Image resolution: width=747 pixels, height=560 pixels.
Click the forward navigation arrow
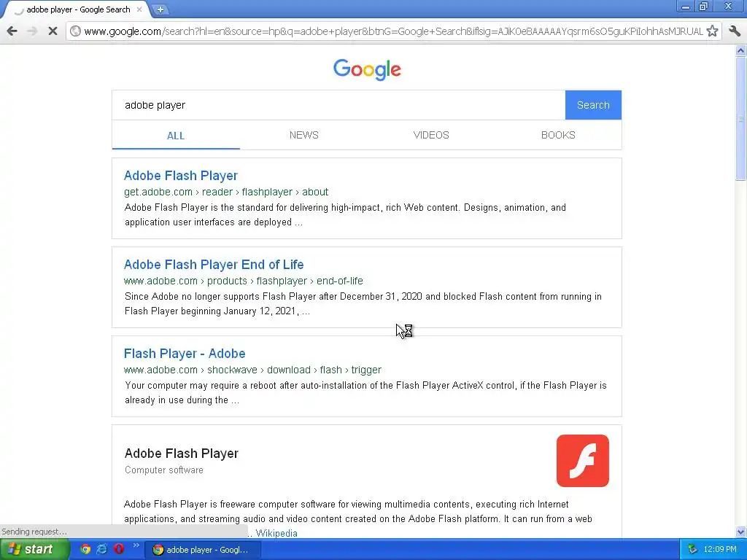(x=32, y=31)
